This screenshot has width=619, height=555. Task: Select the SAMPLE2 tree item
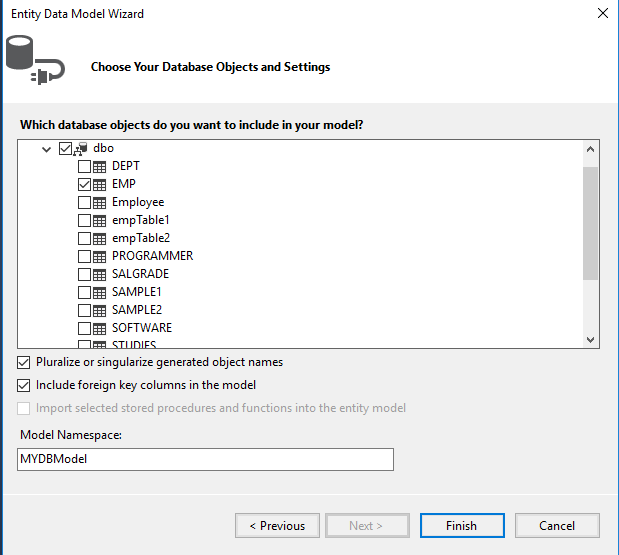[136, 311]
